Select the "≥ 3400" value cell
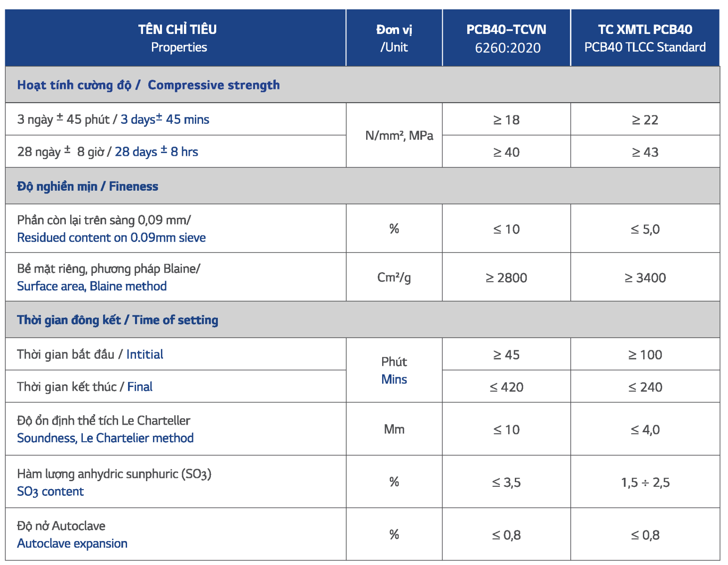The height and width of the screenshot is (565, 728). coord(645,278)
